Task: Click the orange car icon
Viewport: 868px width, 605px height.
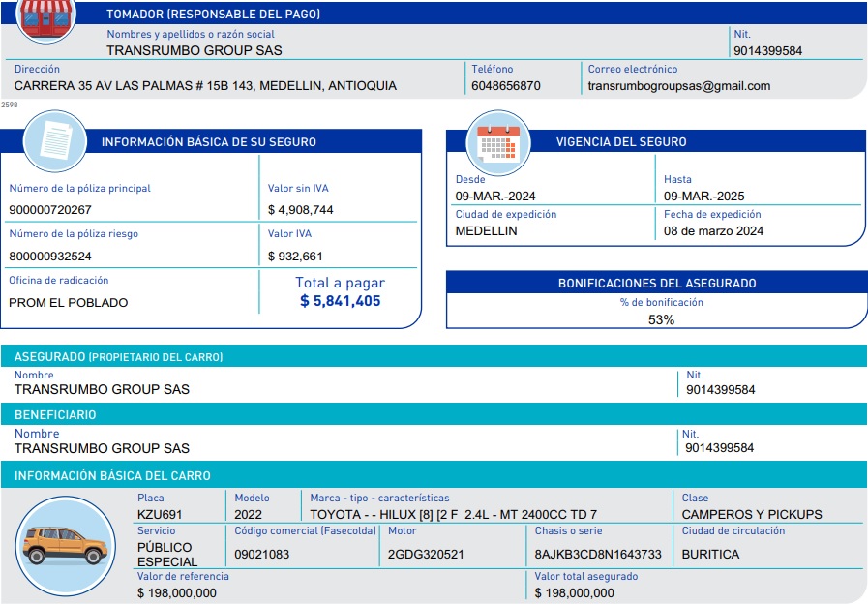Action: tap(65, 545)
